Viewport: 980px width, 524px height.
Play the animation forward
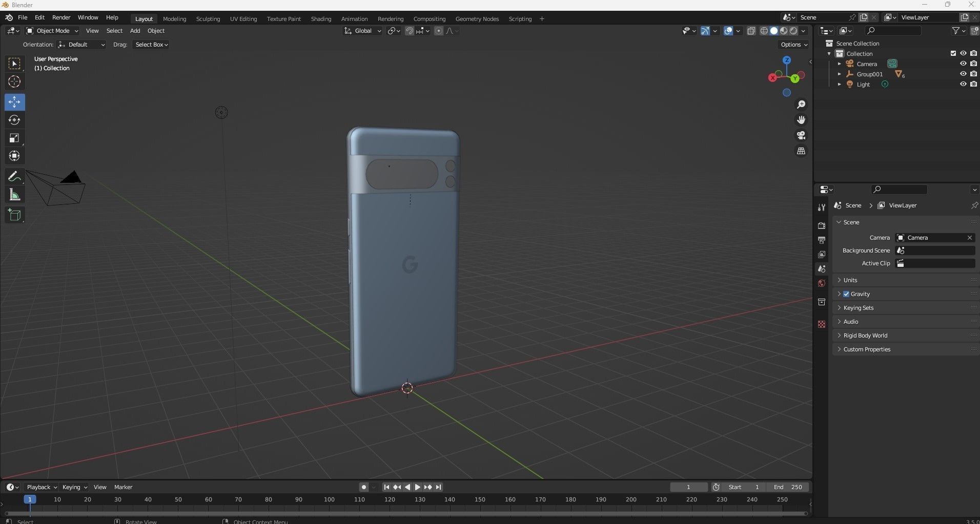[418, 487]
